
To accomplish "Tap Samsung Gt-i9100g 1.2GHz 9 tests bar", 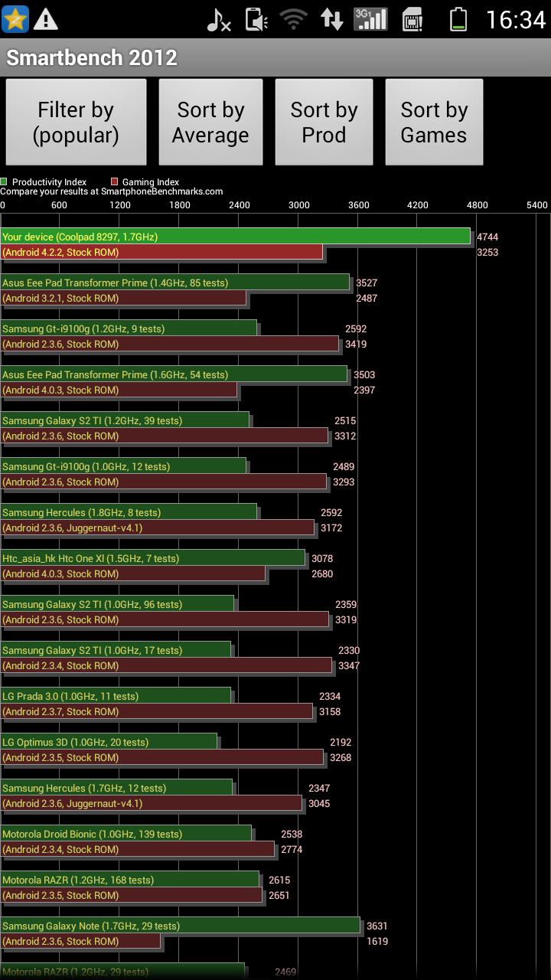I will 129,328.
